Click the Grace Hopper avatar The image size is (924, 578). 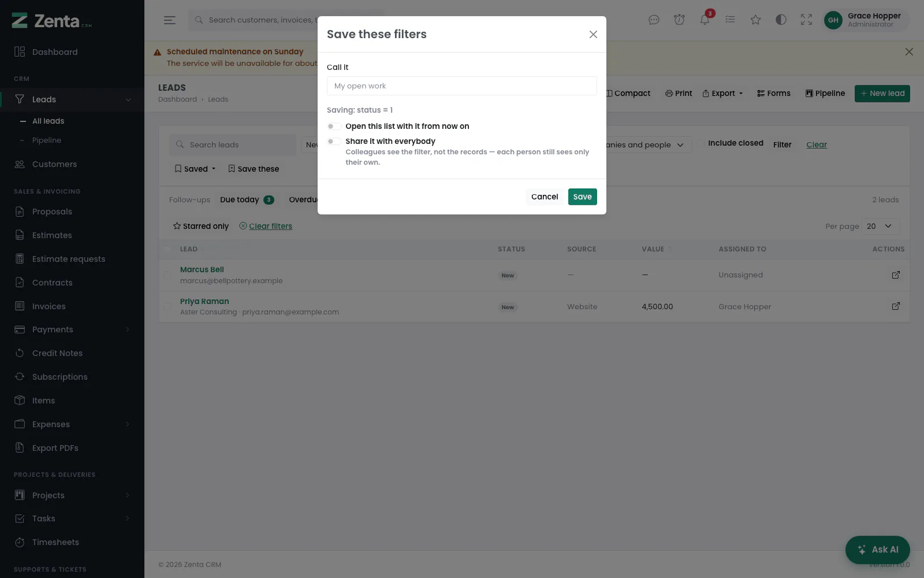[x=833, y=20]
